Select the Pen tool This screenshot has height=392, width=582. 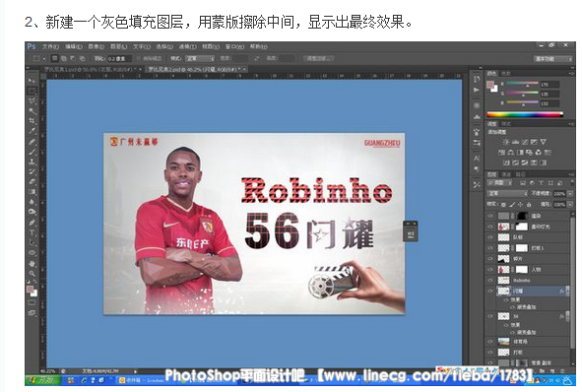point(32,223)
